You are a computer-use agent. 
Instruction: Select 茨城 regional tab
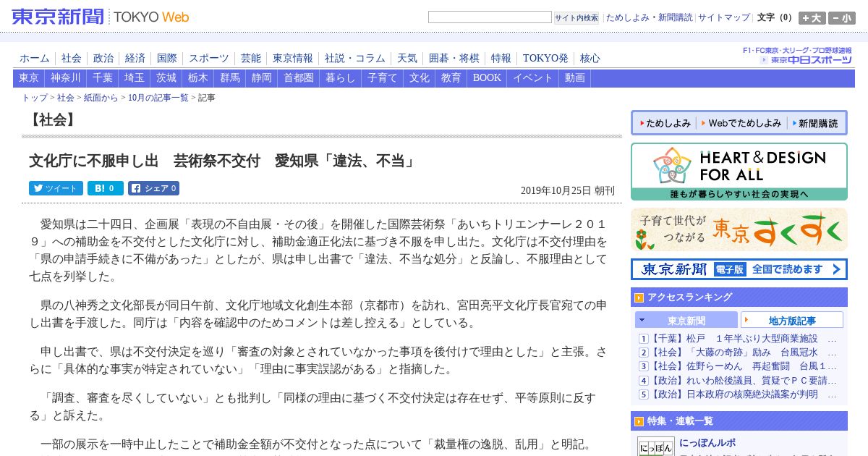coord(166,78)
